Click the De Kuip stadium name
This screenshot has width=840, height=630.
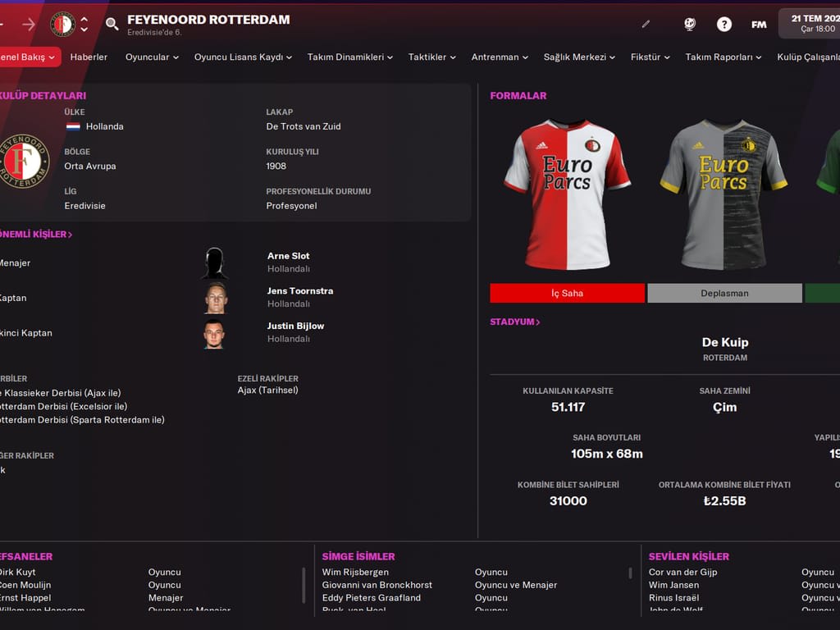(x=725, y=342)
